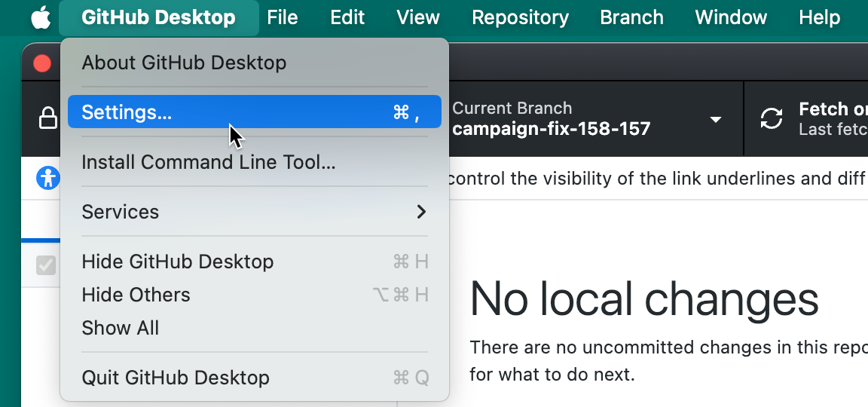
Task: Click the campaign-fix-158-157 branch name
Action: [552, 129]
